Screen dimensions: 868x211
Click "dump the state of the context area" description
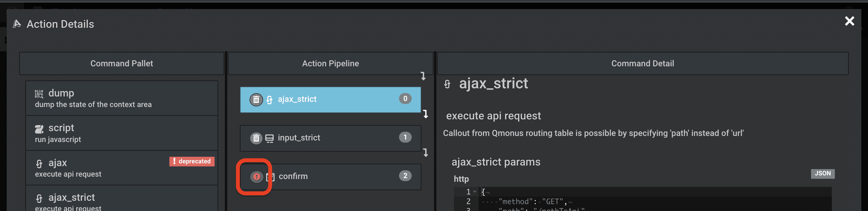click(x=93, y=105)
